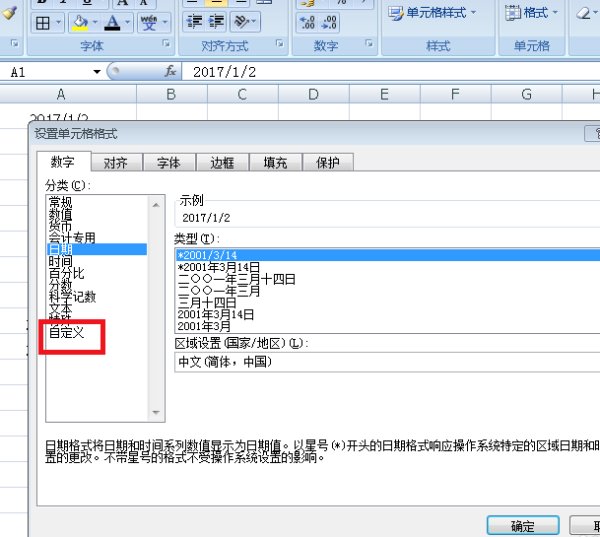
Task: Switch to the 保护 tab
Action: click(x=328, y=163)
